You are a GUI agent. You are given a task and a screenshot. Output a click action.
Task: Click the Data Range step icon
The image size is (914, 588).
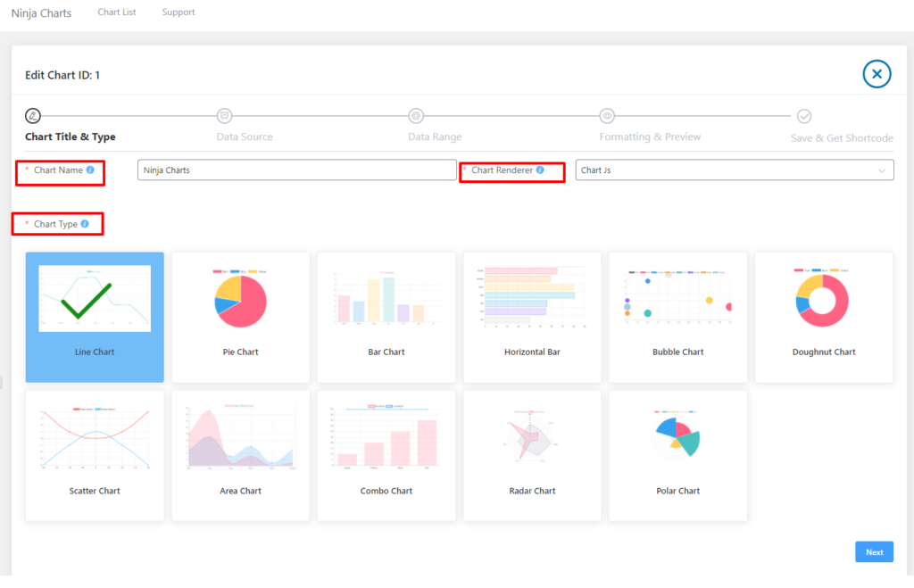click(x=416, y=116)
